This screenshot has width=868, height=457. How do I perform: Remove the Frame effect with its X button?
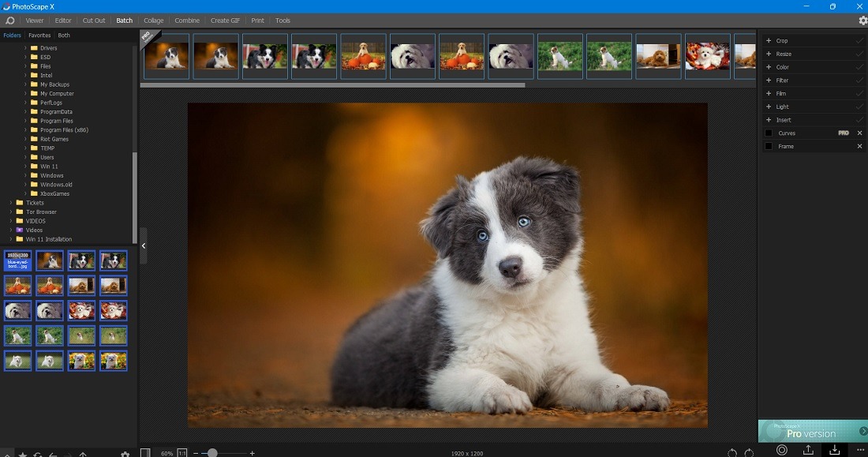pyautogui.click(x=859, y=146)
